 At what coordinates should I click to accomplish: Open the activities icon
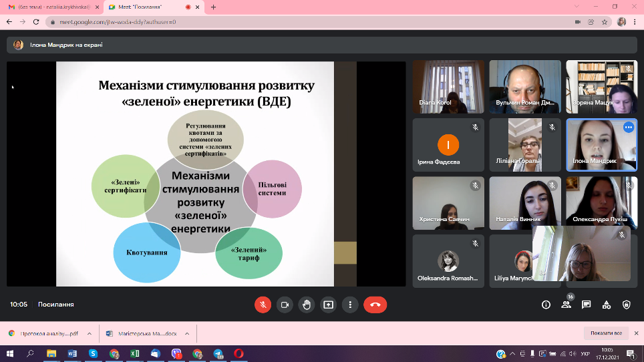coord(606,305)
